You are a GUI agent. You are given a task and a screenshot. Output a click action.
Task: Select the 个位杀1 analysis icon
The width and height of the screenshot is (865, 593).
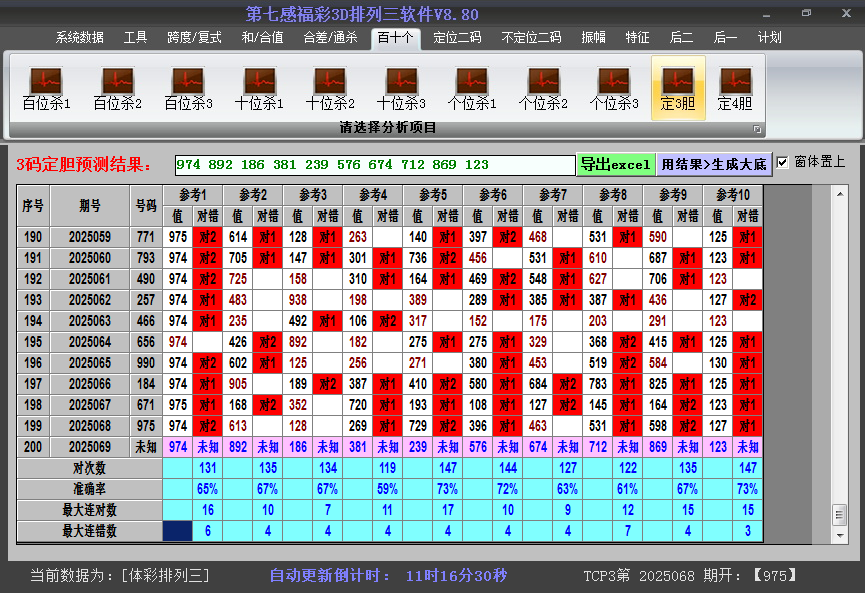472,88
